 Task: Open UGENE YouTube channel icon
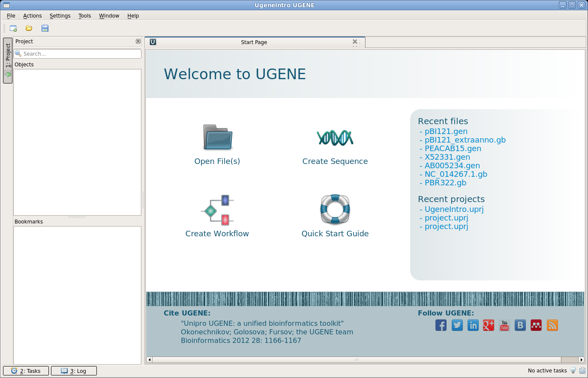point(504,325)
